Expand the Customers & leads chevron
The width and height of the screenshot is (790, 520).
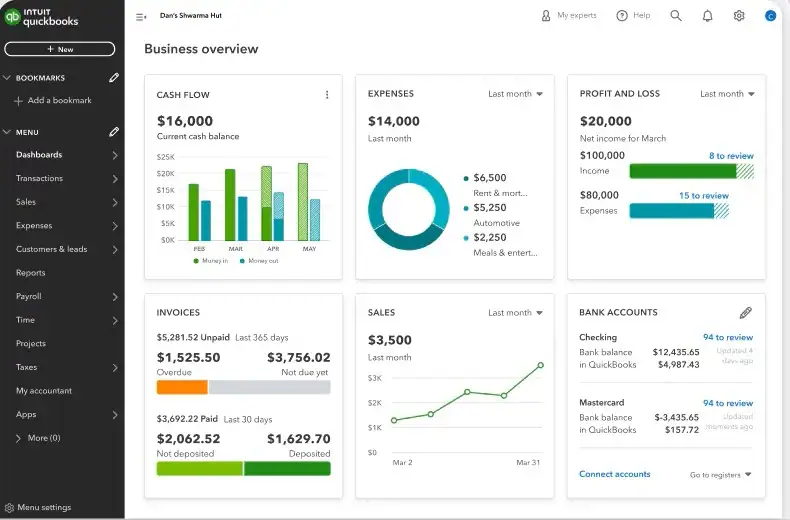(115, 250)
